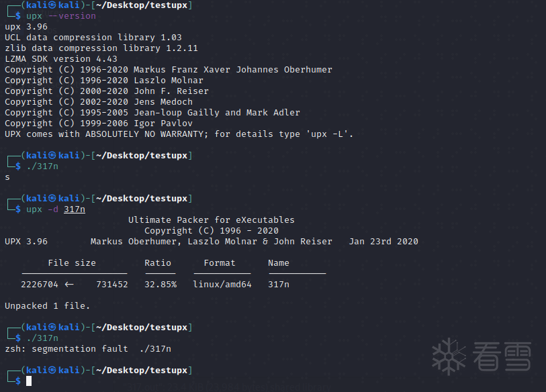Click the 2226704 unpacked file size

coord(40,285)
